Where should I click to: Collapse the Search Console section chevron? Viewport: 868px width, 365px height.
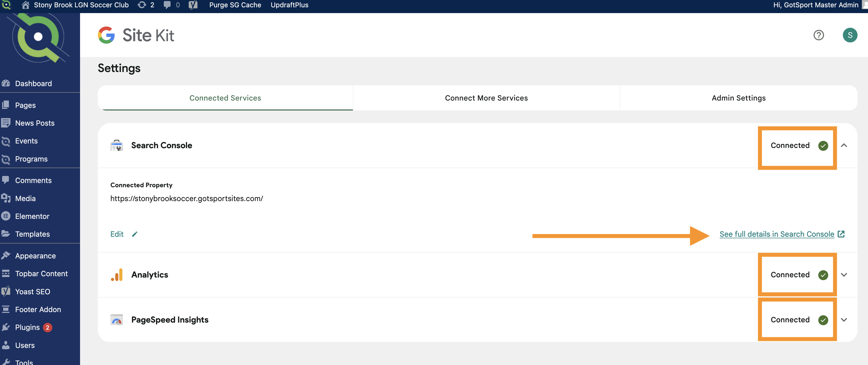(x=844, y=145)
